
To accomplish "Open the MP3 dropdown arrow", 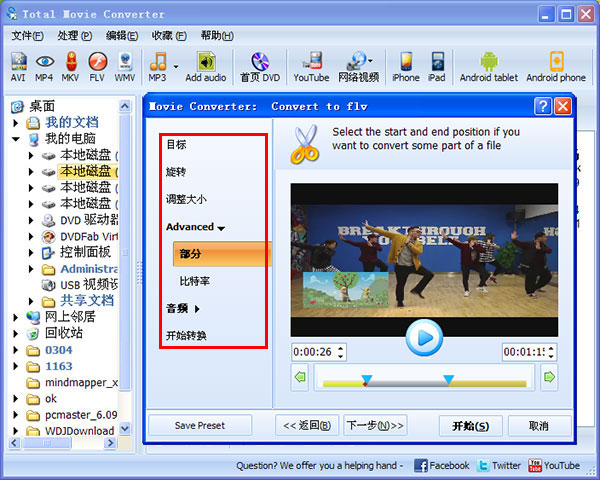I will tap(176, 67).
